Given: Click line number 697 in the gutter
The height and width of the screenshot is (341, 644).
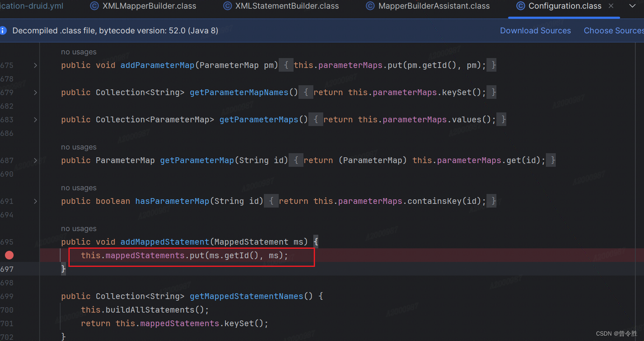Looking at the screenshot, I should 7,269.
